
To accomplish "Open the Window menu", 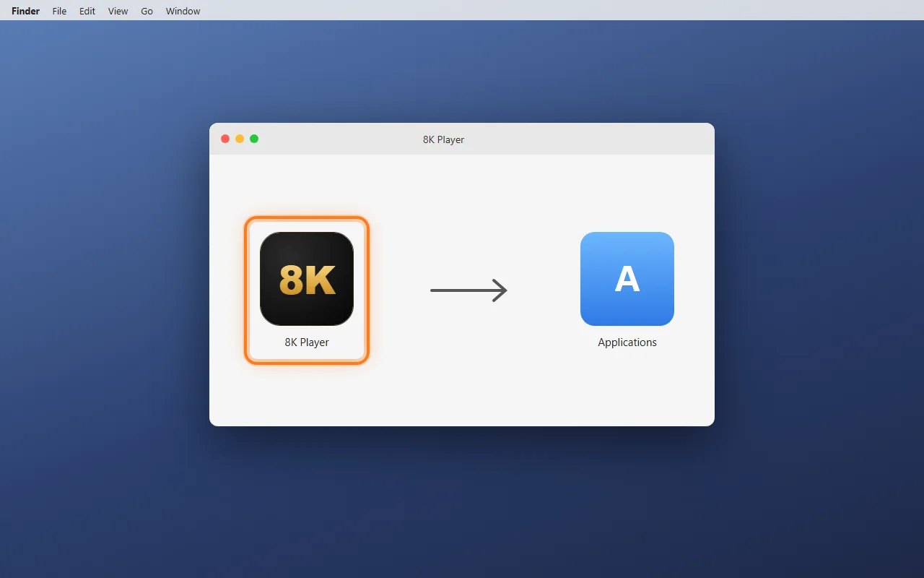I will (183, 11).
